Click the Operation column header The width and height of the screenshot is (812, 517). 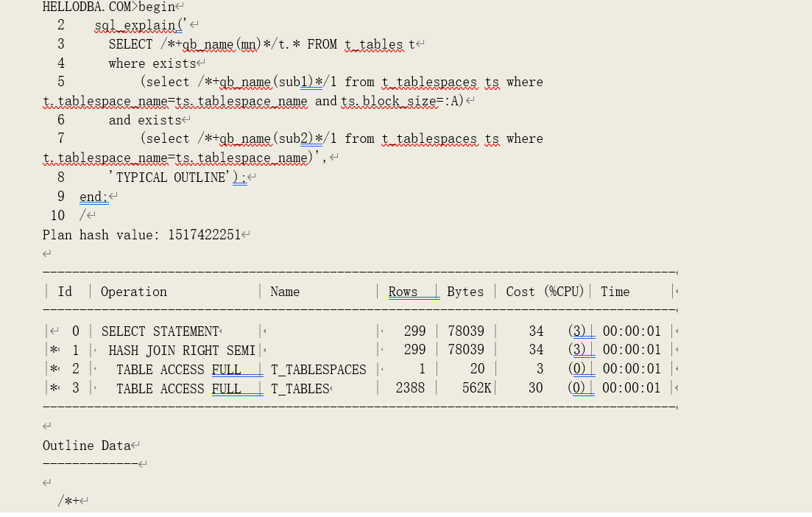click(134, 292)
